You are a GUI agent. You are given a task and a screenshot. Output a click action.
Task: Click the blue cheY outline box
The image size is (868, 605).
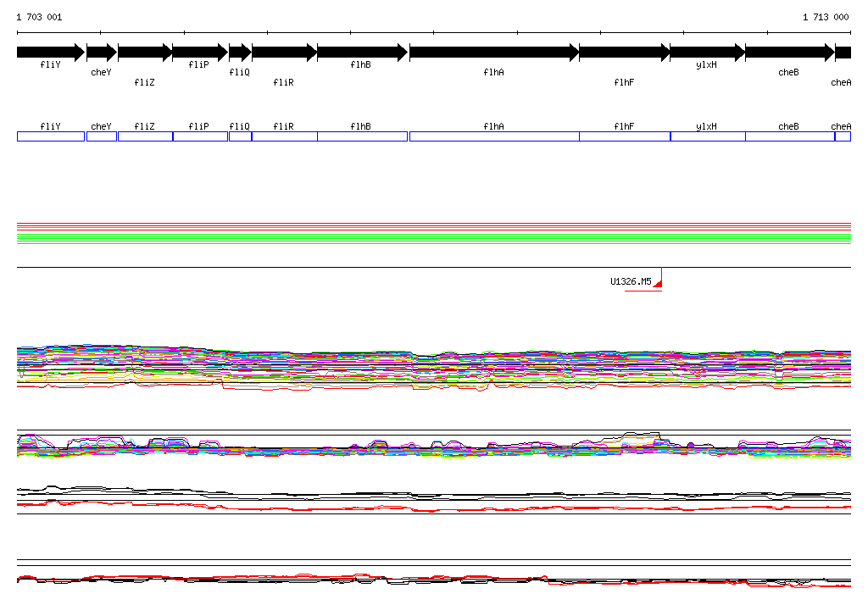(101, 136)
